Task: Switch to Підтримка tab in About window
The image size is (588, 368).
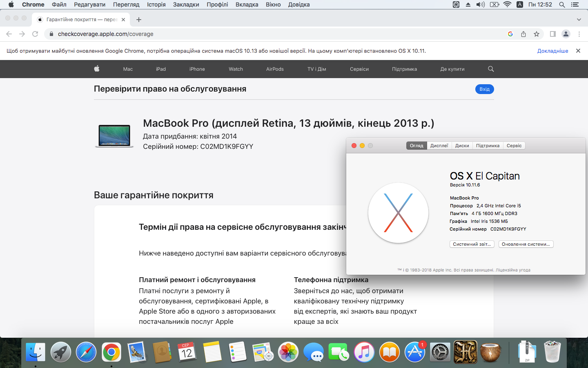Action: tap(488, 146)
